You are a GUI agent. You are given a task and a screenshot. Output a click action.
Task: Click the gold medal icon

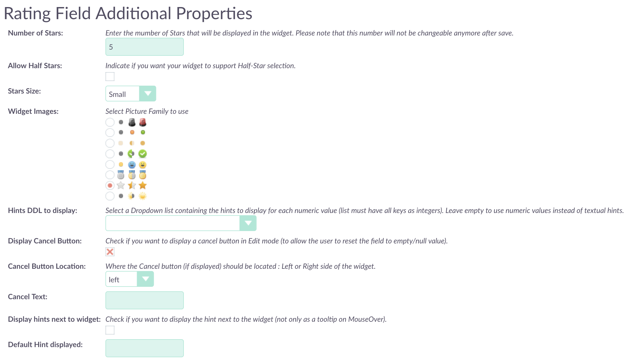click(x=143, y=175)
